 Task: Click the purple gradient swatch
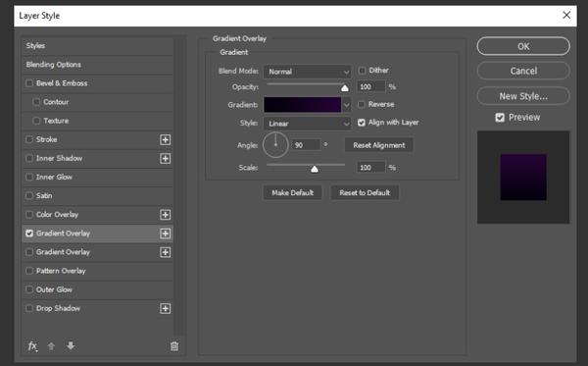pyautogui.click(x=303, y=105)
